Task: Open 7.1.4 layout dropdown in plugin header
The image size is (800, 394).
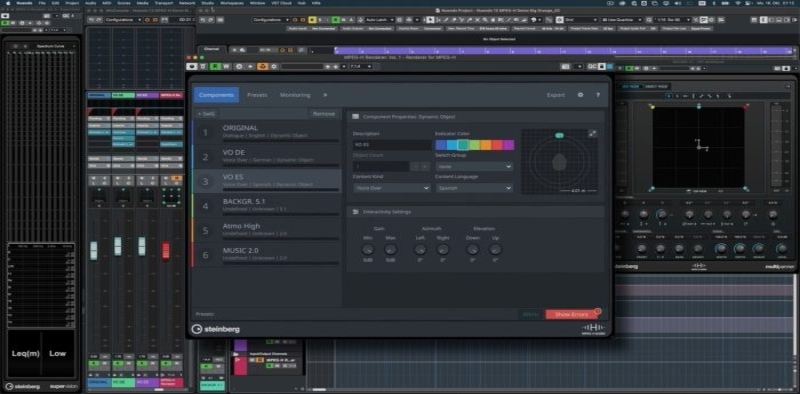Action: [362, 66]
